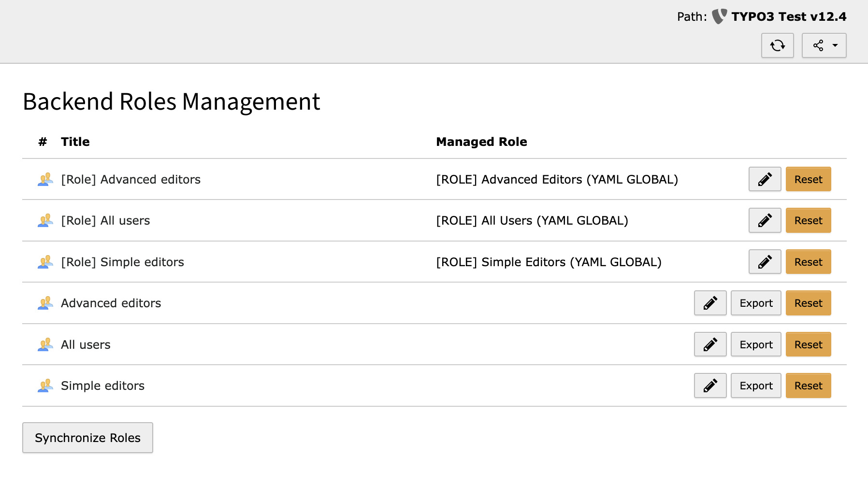Select the 'All users' title without prefix
868x485 pixels.
pos(86,344)
